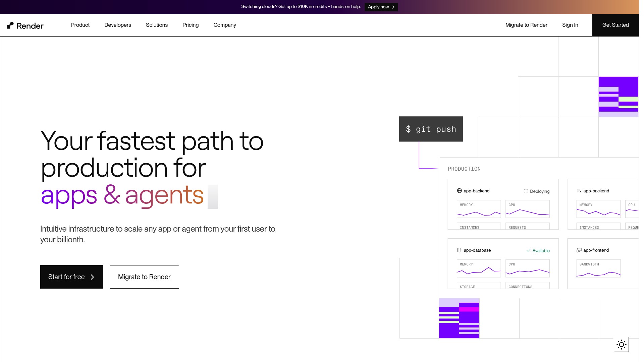The width and height of the screenshot is (644, 362).
Task: Click the MEMORY chart in app-database card
Action: pyautogui.click(x=479, y=268)
